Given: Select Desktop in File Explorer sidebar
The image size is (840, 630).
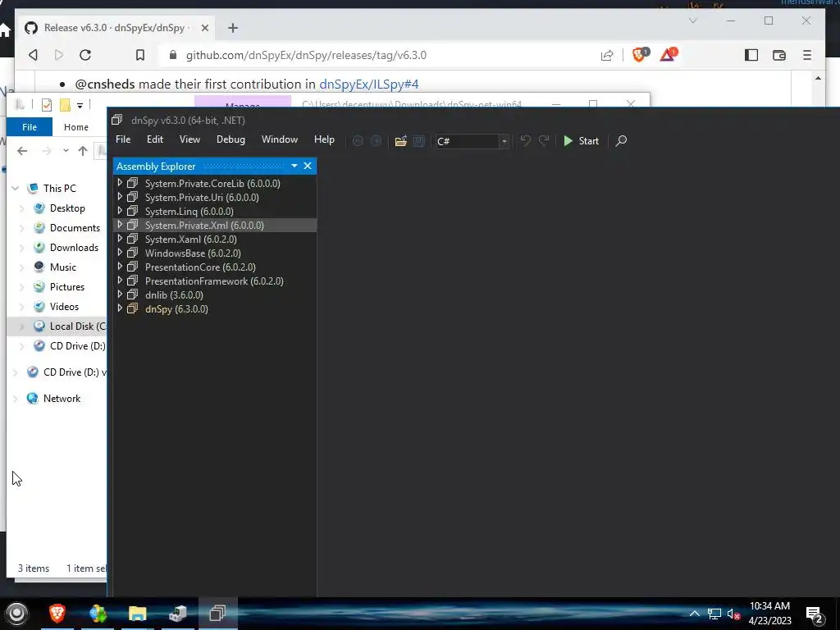Looking at the screenshot, I should click(67, 208).
